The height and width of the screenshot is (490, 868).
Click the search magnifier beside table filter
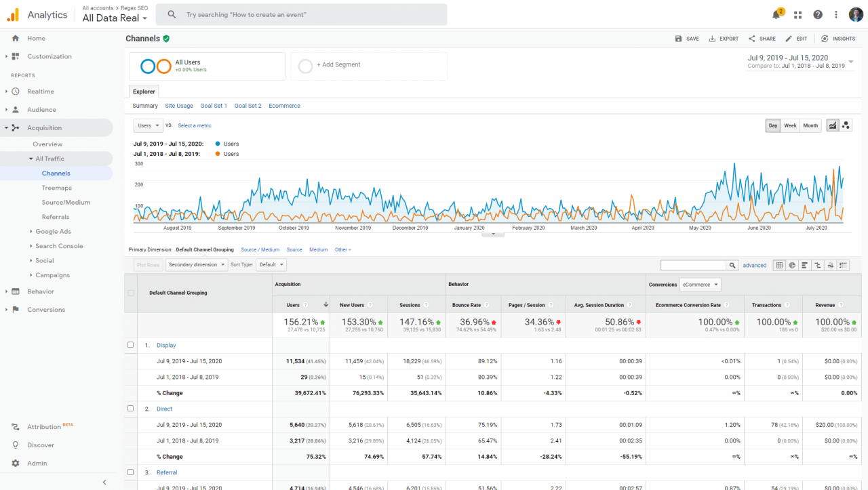click(732, 266)
